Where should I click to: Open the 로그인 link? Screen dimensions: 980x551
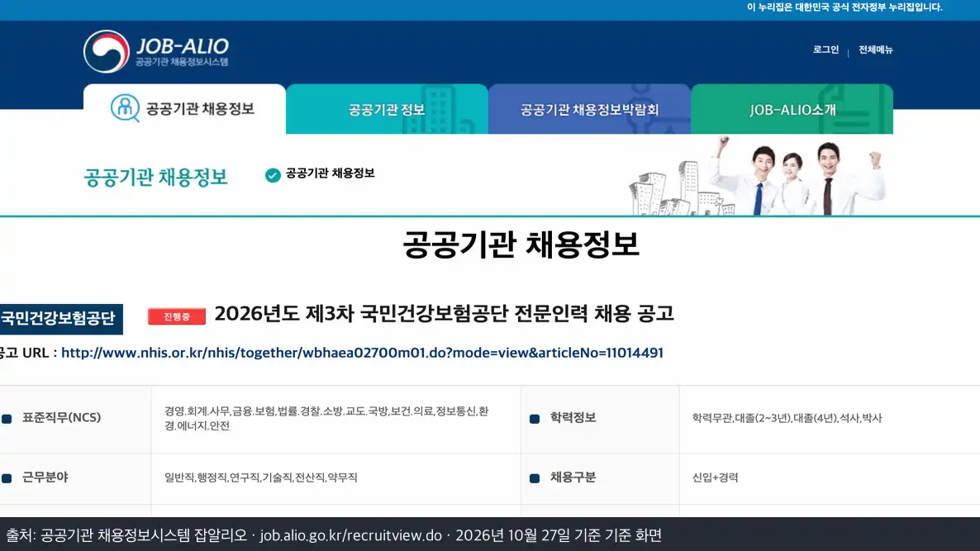[x=825, y=50]
